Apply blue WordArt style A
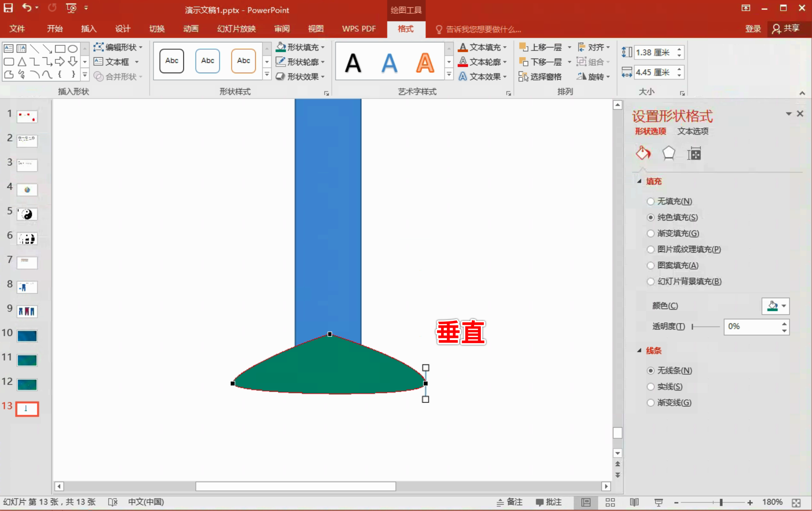 [x=389, y=63]
